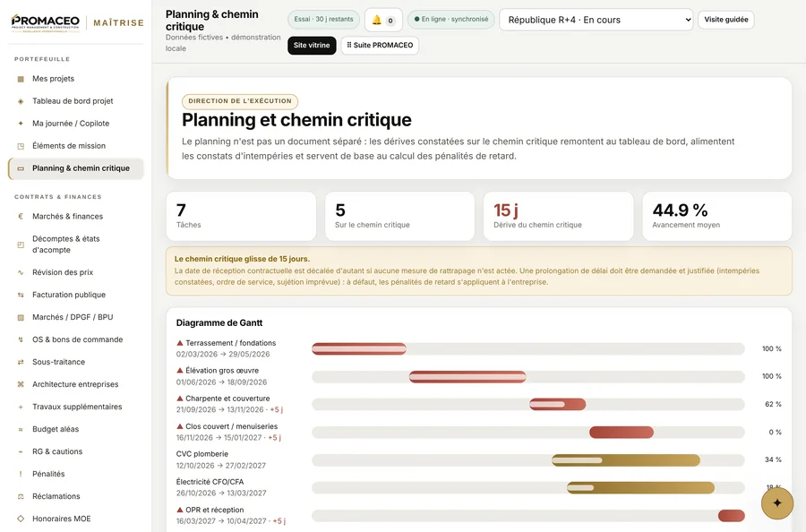Click the Ma journée / Copilote icon

tap(21, 124)
